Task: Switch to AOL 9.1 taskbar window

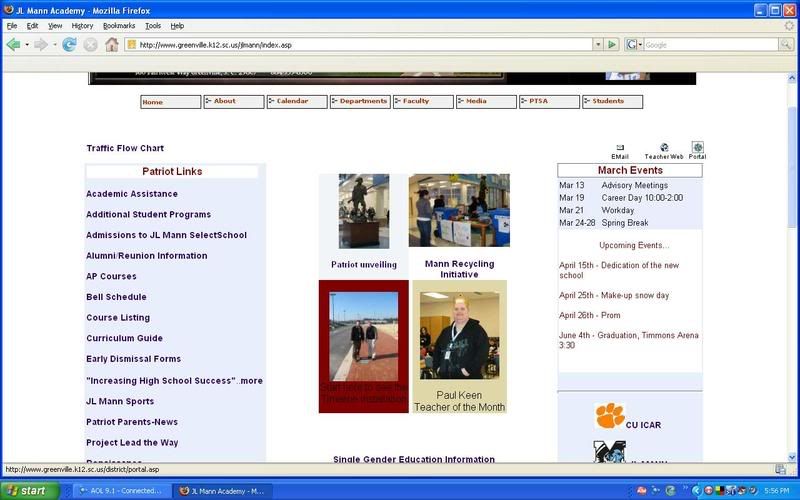Action: pos(120,491)
